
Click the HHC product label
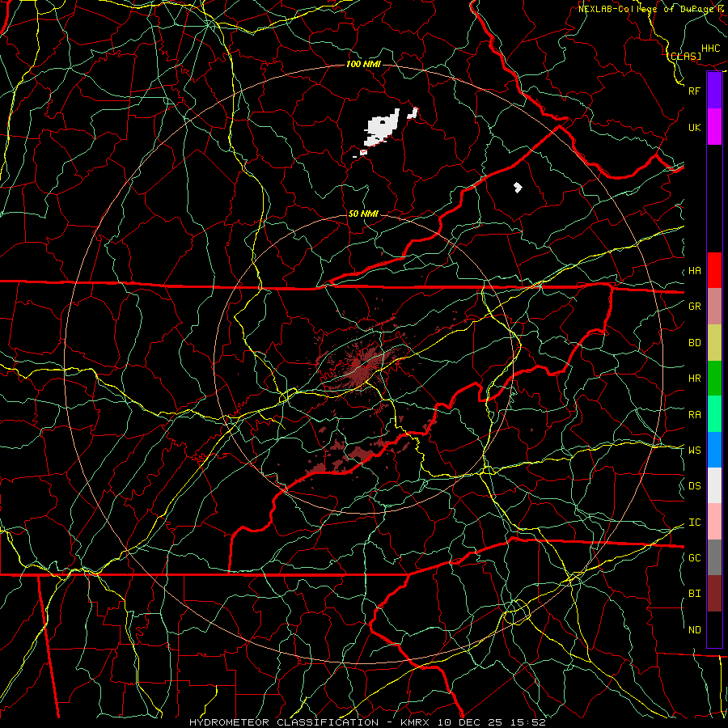click(711, 49)
